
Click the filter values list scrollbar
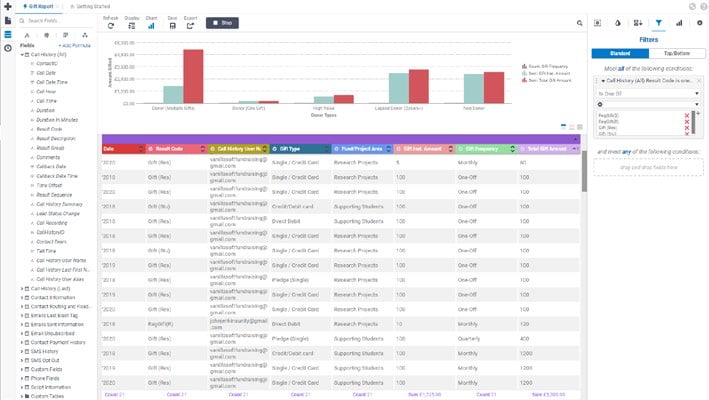point(693,122)
